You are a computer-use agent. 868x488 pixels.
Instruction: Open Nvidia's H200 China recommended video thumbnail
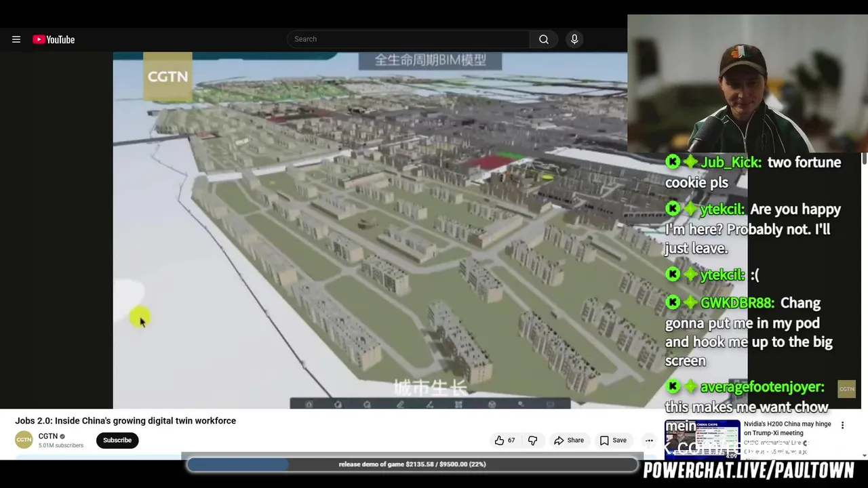(x=703, y=439)
